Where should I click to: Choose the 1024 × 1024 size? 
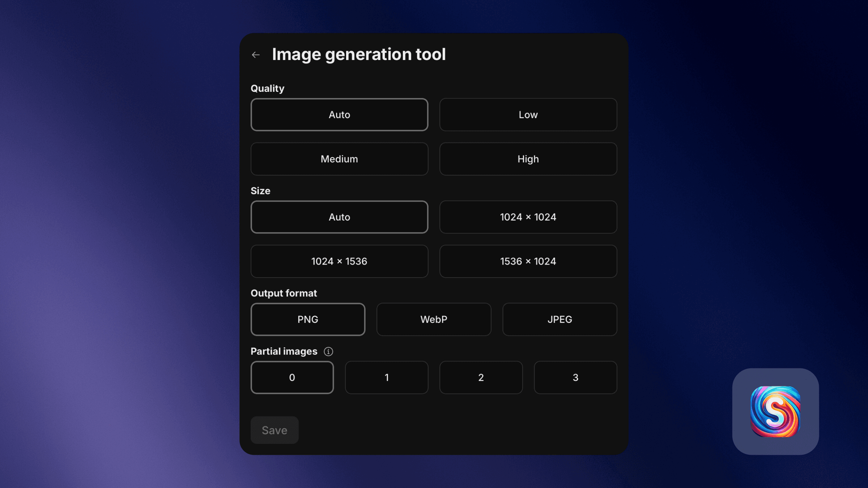528,217
